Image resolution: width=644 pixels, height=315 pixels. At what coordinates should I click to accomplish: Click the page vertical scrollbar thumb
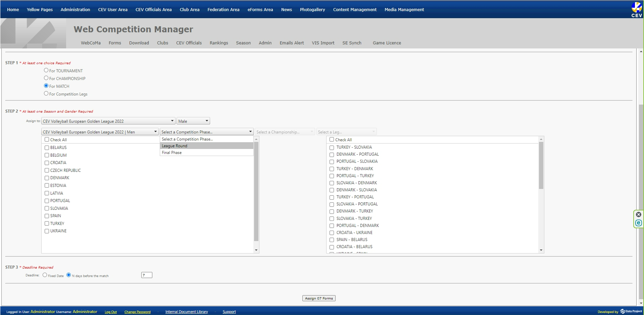coord(641,201)
